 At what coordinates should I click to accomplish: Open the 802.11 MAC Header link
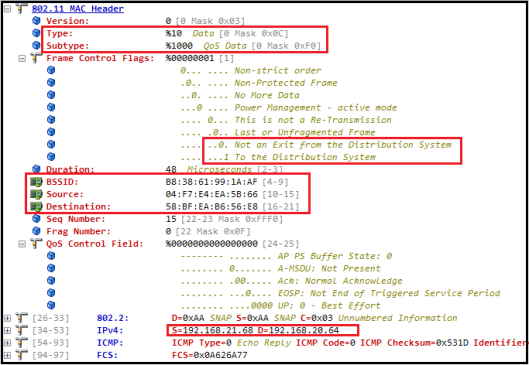point(78,9)
